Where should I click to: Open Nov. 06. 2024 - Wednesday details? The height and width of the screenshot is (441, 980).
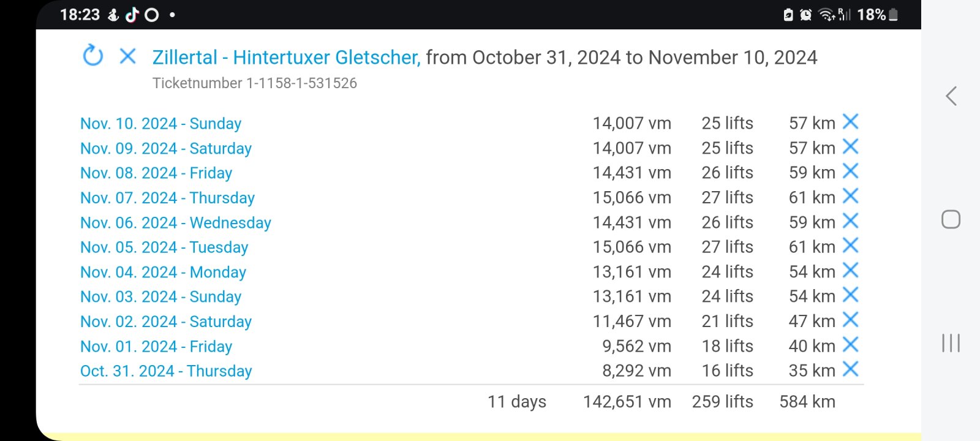point(176,223)
